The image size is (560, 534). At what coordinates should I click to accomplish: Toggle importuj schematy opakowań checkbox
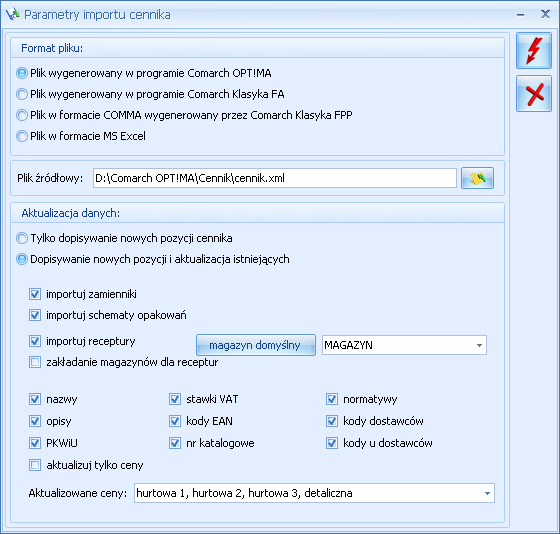click(35, 315)
